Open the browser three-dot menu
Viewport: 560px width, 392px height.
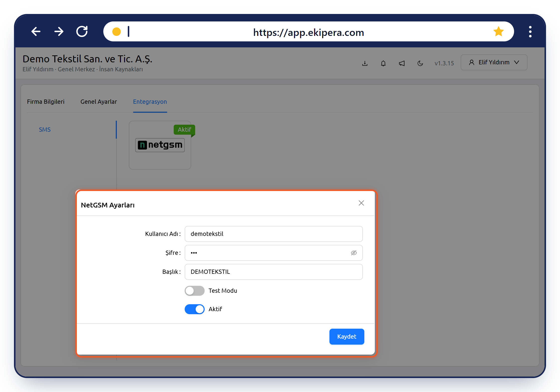[530, 32]
